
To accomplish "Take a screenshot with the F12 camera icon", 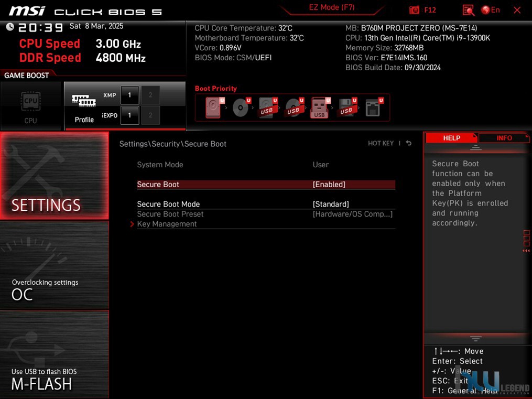I will click(414, 10).
